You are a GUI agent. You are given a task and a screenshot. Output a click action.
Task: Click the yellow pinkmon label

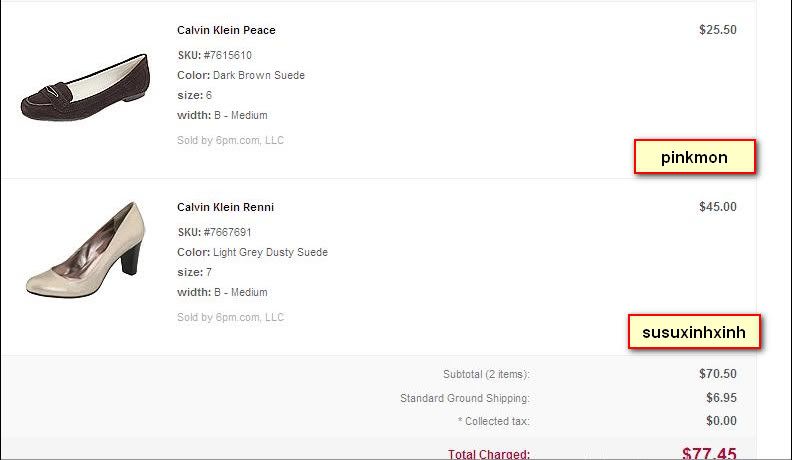(x=694, y=157)
